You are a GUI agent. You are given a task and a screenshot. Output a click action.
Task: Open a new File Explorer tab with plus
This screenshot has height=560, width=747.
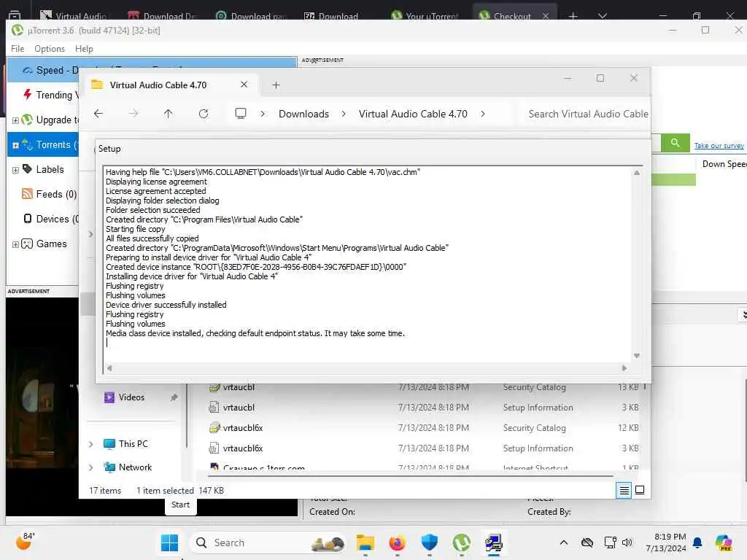coord(276,85)
